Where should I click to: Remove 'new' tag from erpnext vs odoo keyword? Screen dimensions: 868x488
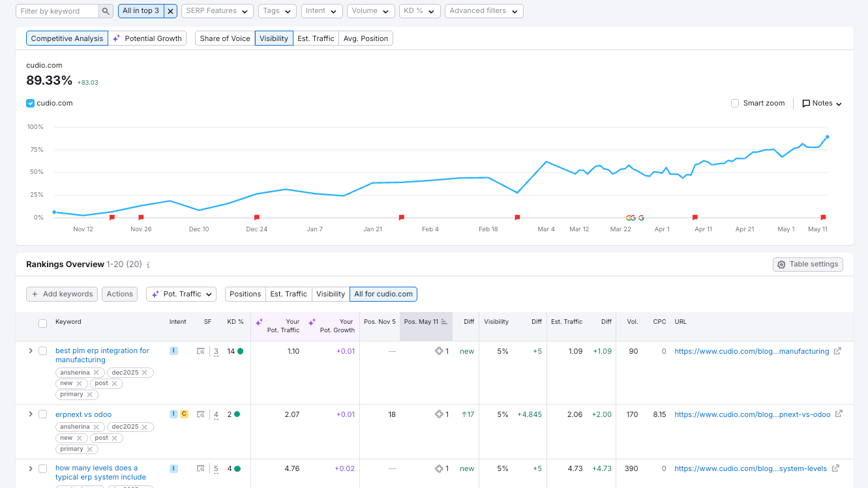78,438
